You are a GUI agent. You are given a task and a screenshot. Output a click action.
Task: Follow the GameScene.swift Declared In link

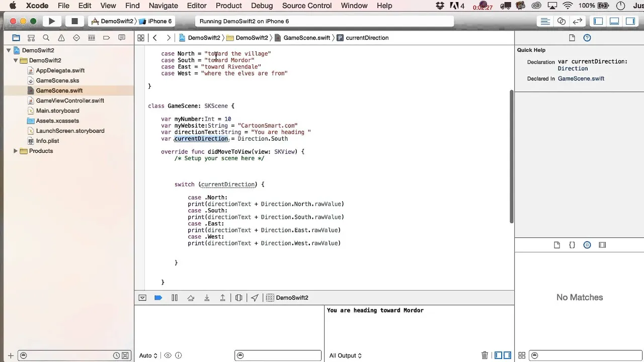pos(581,78)
